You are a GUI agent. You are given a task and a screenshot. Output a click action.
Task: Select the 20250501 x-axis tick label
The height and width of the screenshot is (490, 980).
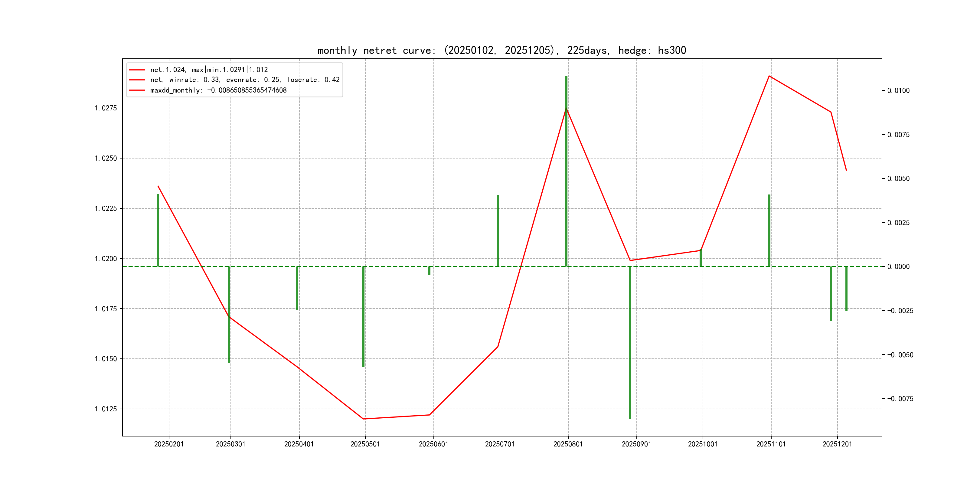(365, 444)
